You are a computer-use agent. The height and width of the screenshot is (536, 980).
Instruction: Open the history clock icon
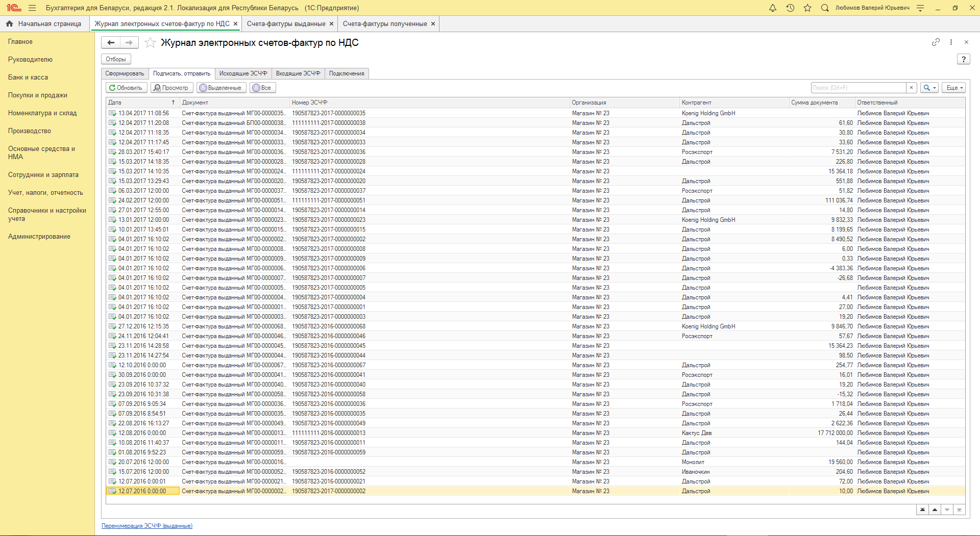point(790,8)
